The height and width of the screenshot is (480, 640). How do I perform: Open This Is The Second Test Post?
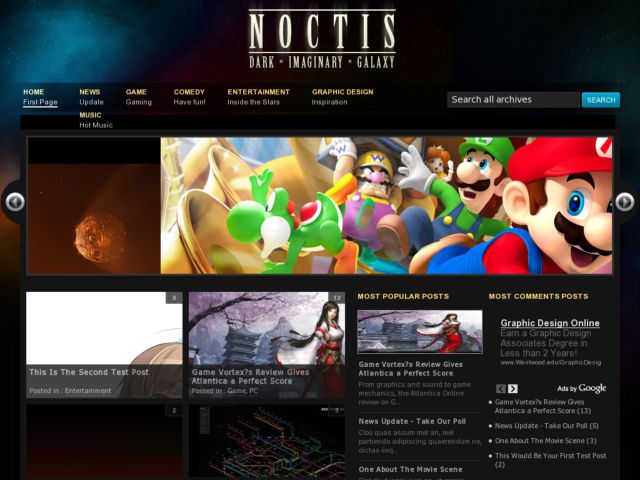click(x=89, y=372)
